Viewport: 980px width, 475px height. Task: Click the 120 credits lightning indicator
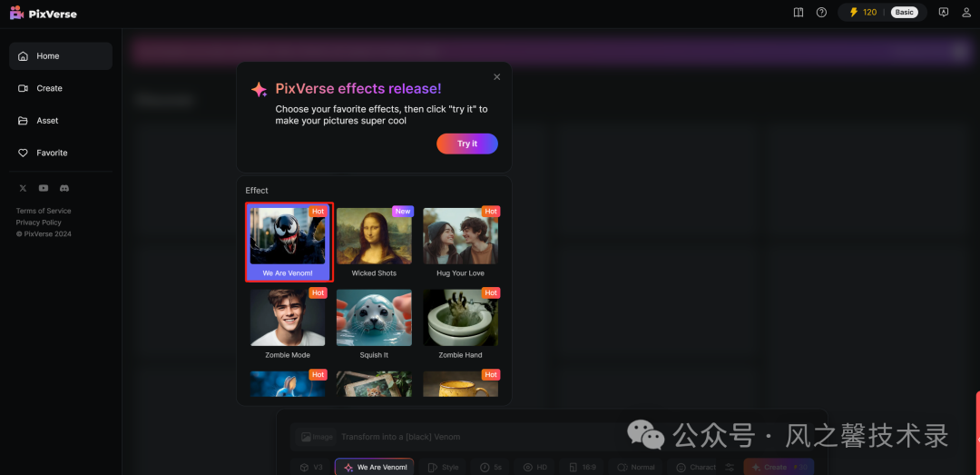point(863,13)
